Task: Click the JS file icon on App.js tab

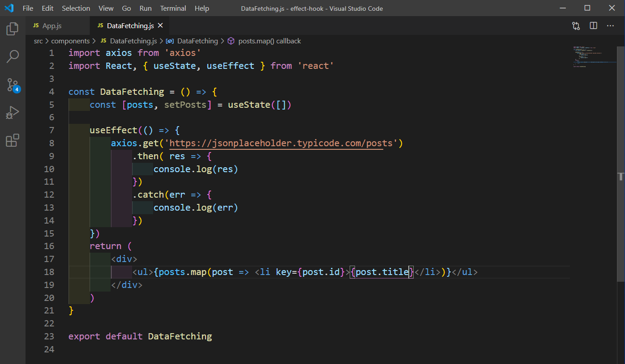Action: pos(36,26)
